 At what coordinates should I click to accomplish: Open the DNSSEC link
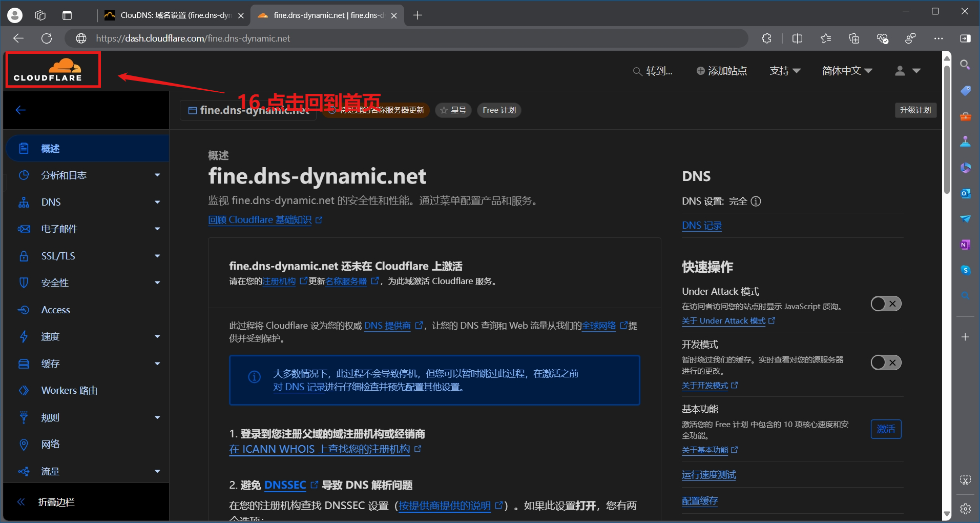285,485
